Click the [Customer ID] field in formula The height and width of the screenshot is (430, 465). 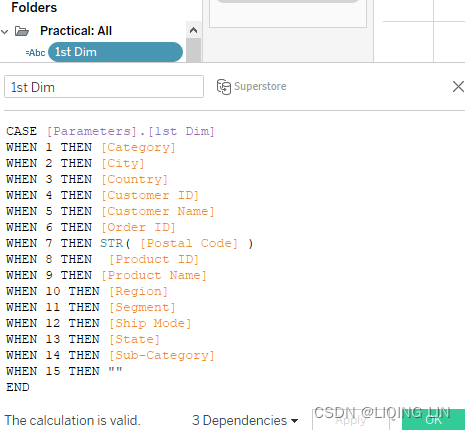coord(150,195)
